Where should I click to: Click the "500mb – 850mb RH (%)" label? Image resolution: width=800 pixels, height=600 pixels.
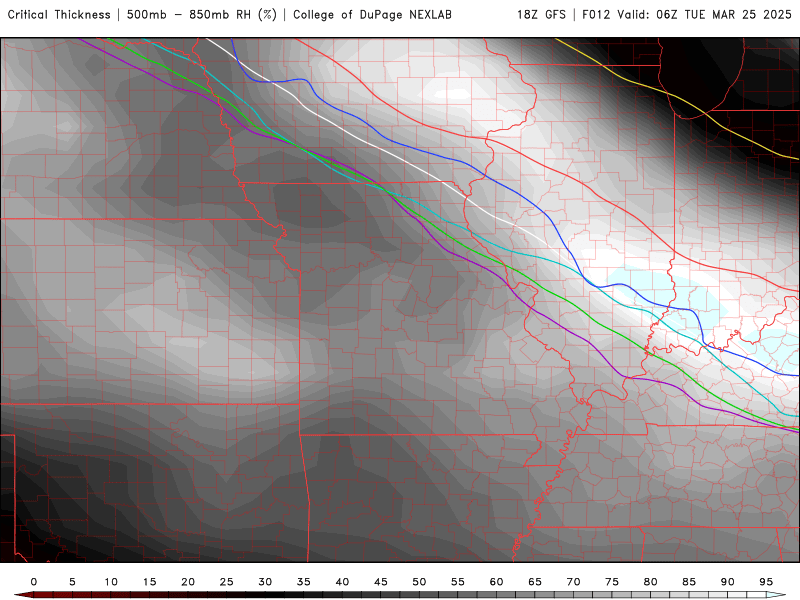pyautogui.click(x=202, y=15)
